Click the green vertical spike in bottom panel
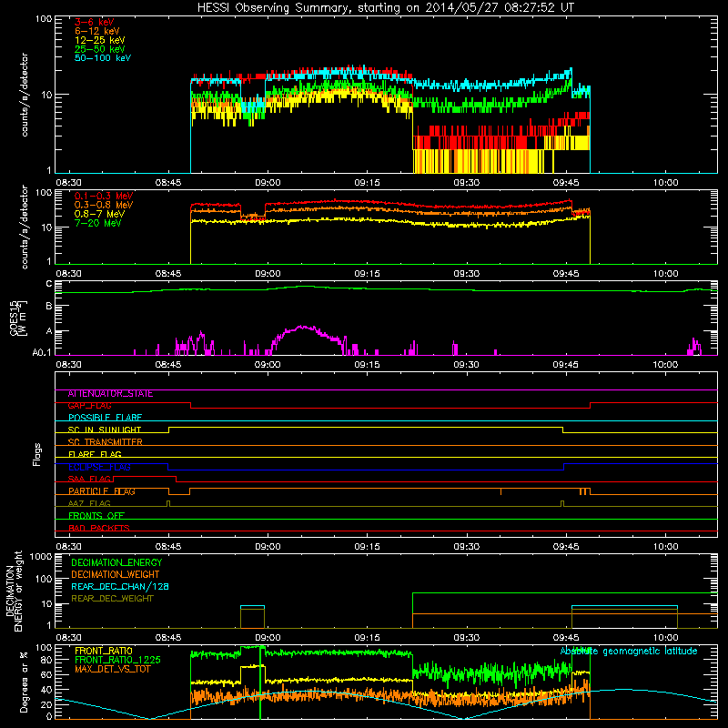 click(x=260, y=682)
